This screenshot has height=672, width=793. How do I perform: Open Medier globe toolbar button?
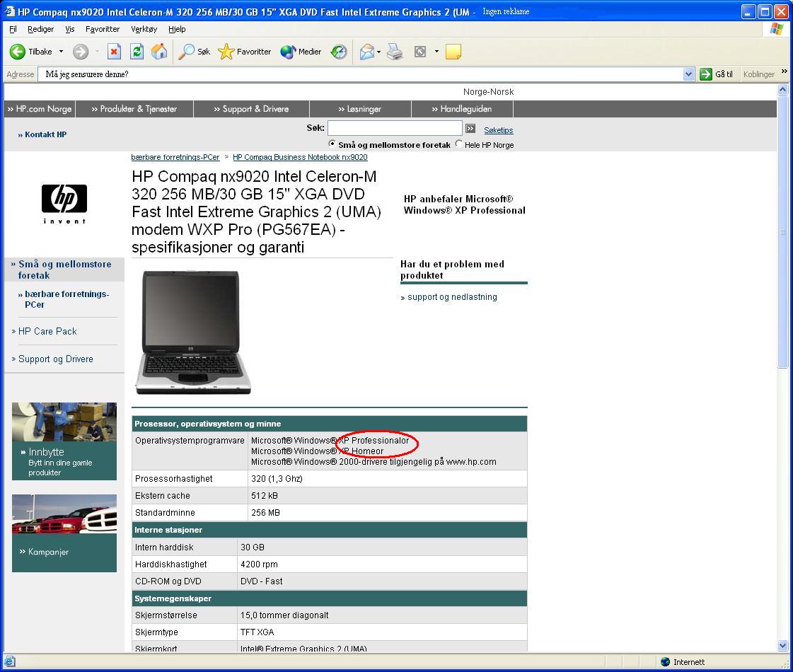[x=301, y=52]
